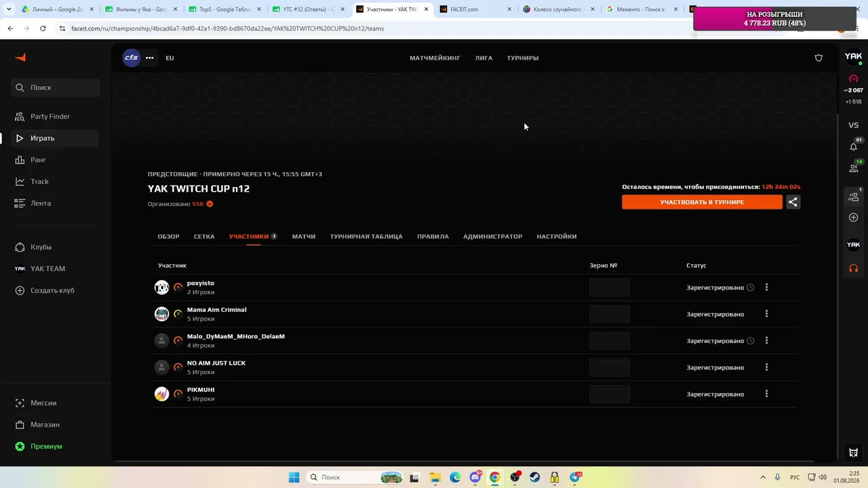Click the seed field for Mama Aim Criminal

click(610, 314)
